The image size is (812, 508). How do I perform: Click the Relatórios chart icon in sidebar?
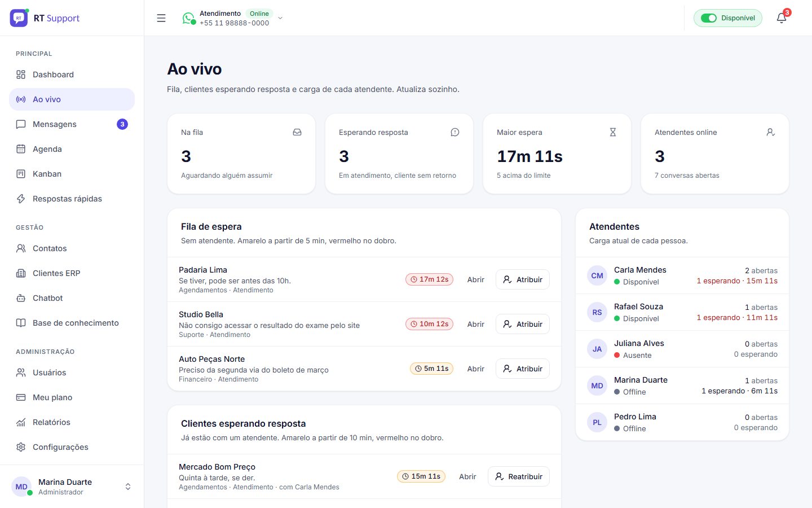click(21, 422)
